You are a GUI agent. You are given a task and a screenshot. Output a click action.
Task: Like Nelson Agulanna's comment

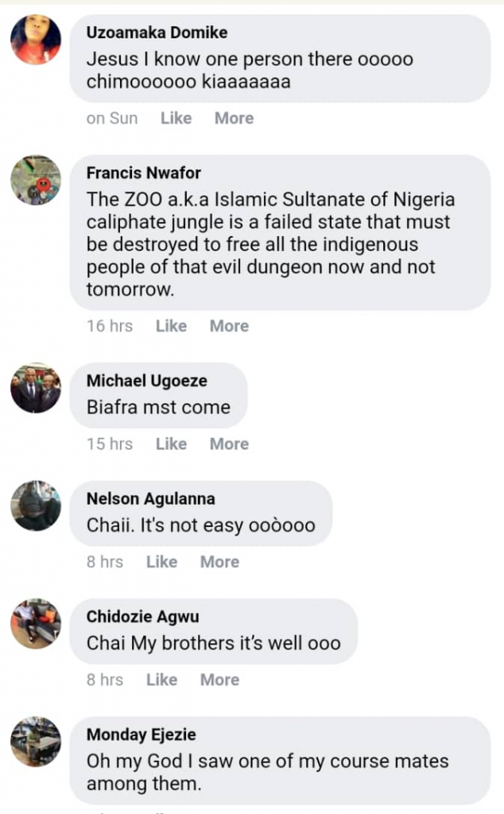click(161, 562)
